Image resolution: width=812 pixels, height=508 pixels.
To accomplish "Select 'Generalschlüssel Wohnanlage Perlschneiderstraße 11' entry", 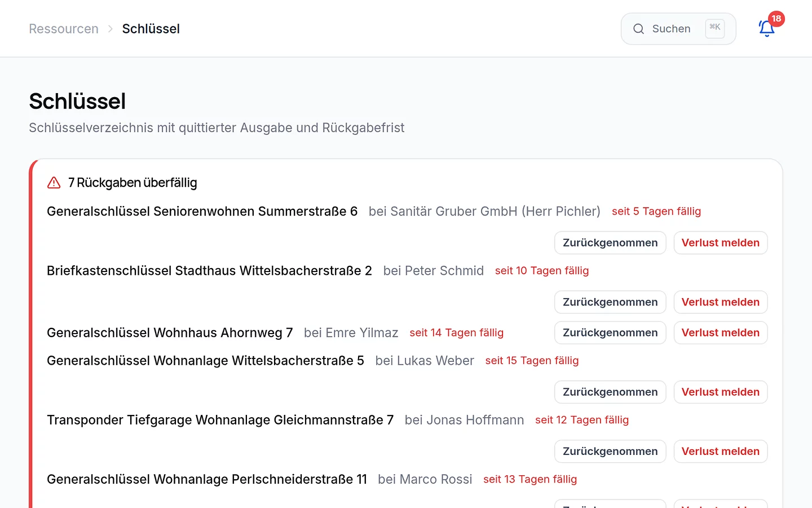I will click(x=207, y=479).
